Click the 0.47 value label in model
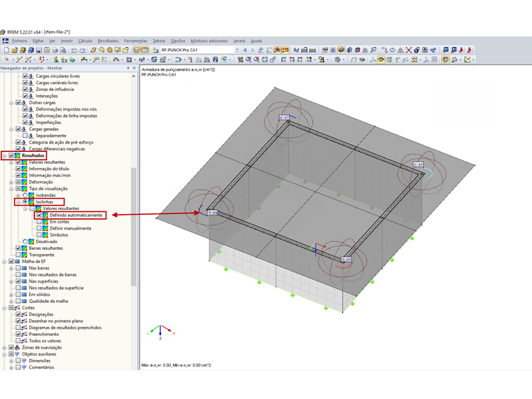The image size is (532, 399). tap(284, 118)
